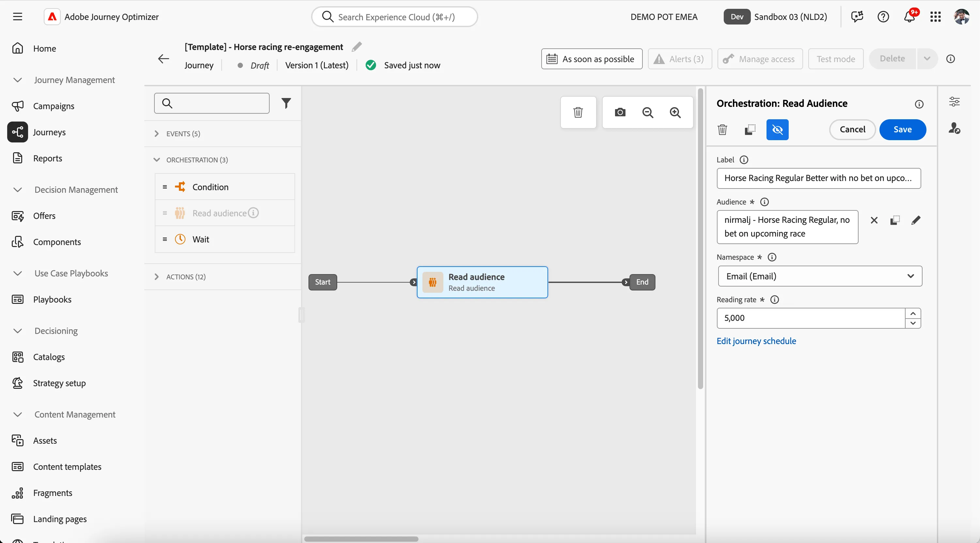
Task: Click the user profile avatar
Action: click(x=961, y=17)
